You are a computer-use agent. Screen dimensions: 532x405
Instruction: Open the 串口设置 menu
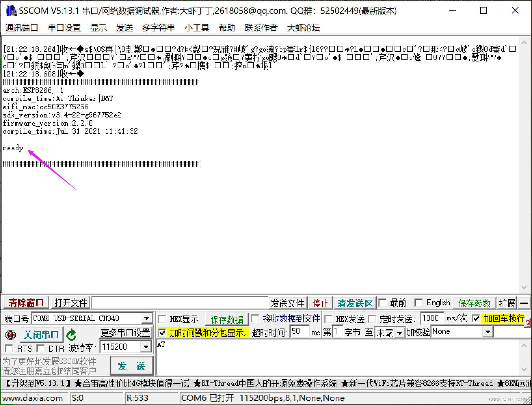[x=64, y=28]
